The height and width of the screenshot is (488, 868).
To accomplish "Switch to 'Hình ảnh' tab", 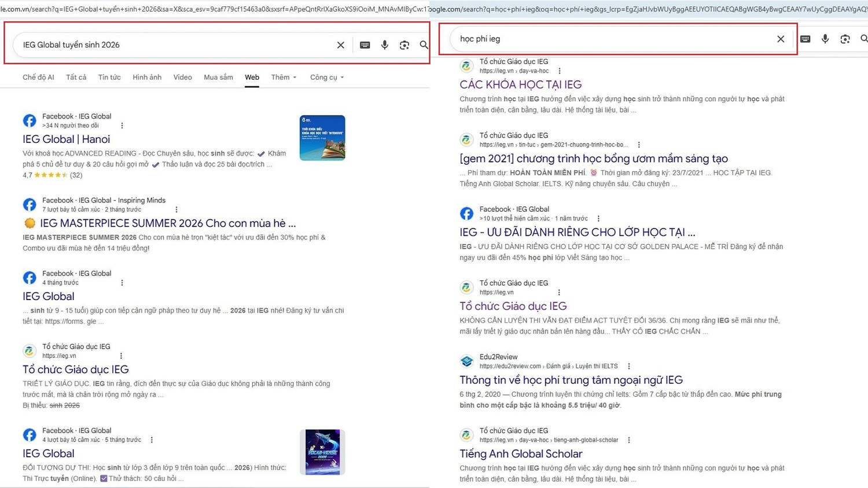I will tap(147, 77).
